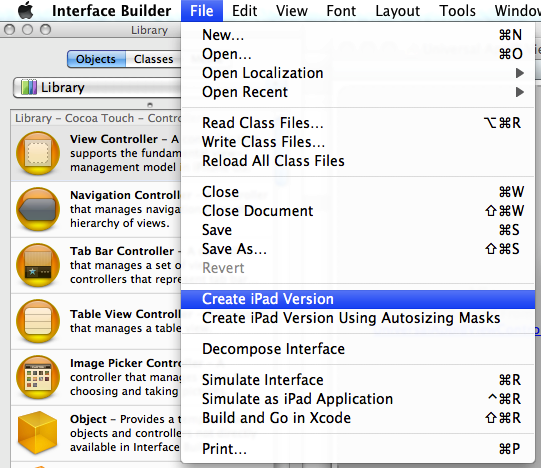541x468 pixels.
Task: Select Read Class Files...
Action: coord(358,123)
